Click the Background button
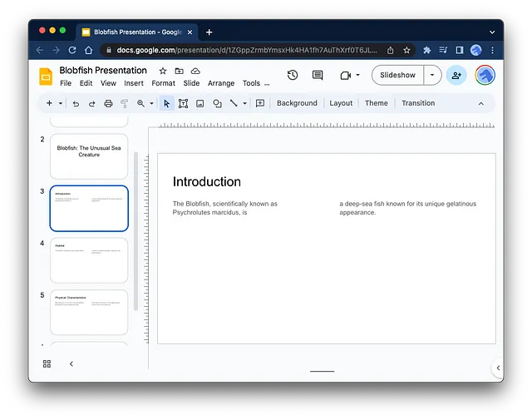The height and width of the screenshot is (420, 532). [x=297, y=103]
